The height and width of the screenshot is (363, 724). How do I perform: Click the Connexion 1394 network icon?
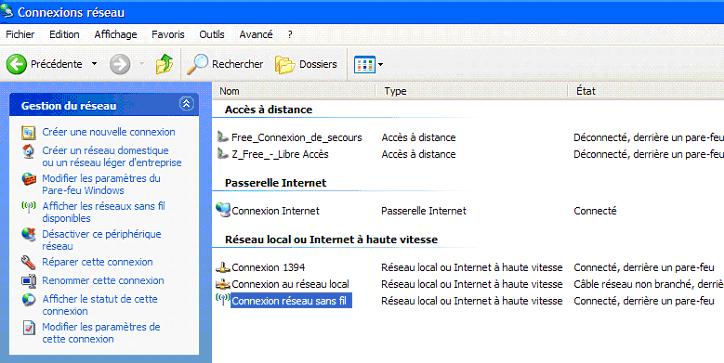pos(223,267)
